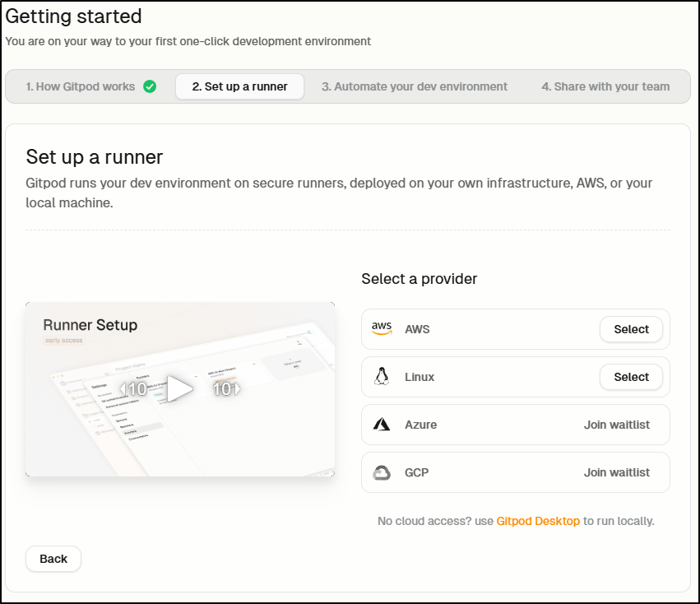Screen dimensions: 700x604
Task: Select the AWS provider
Action: [x=631, y=329]
